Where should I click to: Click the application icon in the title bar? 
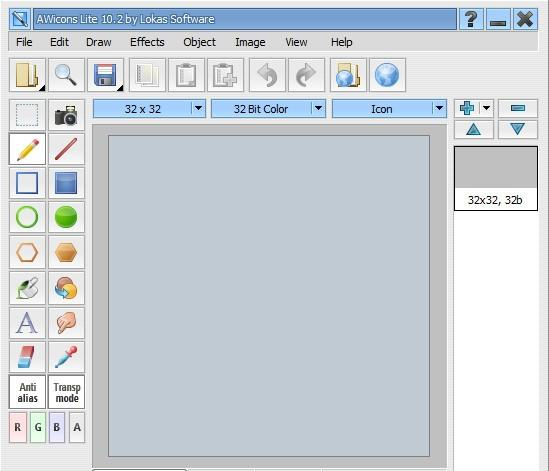(x=20, y=19)
